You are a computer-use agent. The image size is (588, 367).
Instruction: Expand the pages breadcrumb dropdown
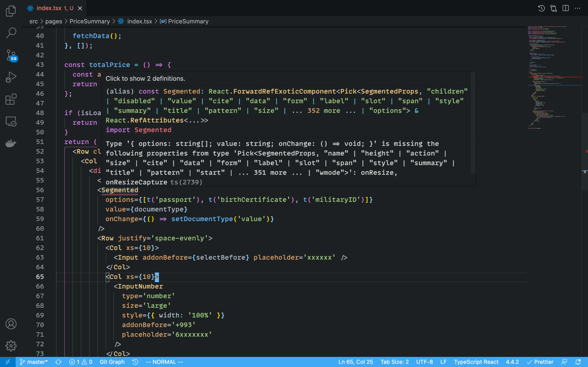54,21
